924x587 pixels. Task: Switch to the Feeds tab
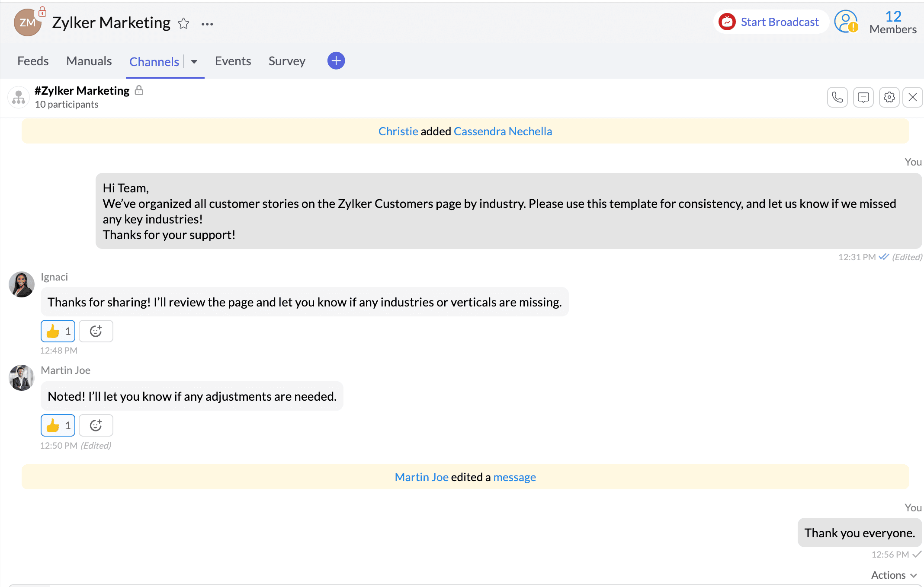(33, 61)
